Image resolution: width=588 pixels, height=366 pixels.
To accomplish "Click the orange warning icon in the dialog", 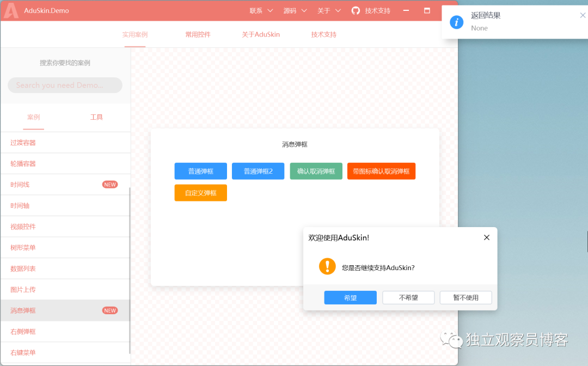I will [327, 266].
